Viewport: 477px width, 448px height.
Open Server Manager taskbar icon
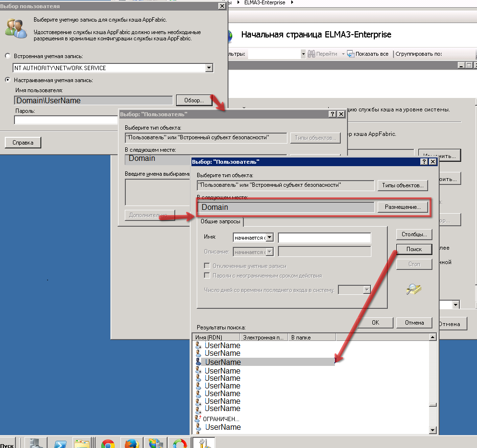[x=36, y=443]
